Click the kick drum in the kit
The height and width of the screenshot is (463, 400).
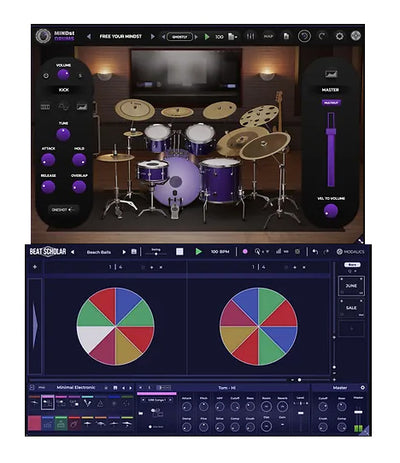[x=178, y=182]
